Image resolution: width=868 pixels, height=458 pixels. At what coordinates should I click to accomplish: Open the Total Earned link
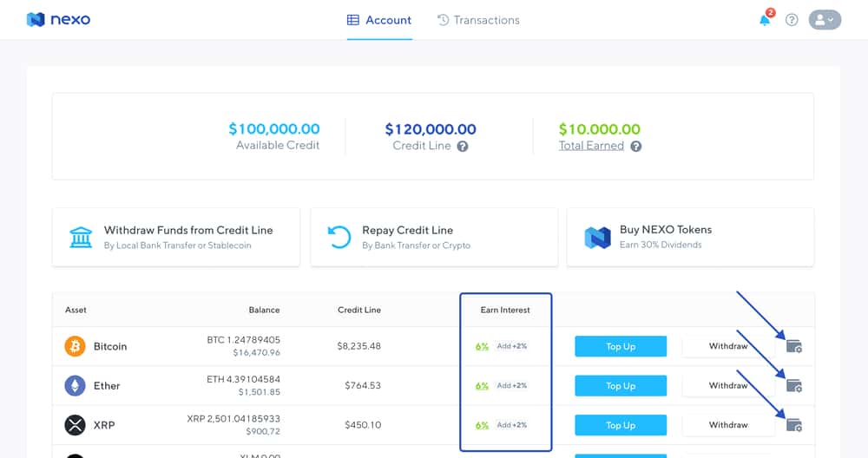point(591,146)
